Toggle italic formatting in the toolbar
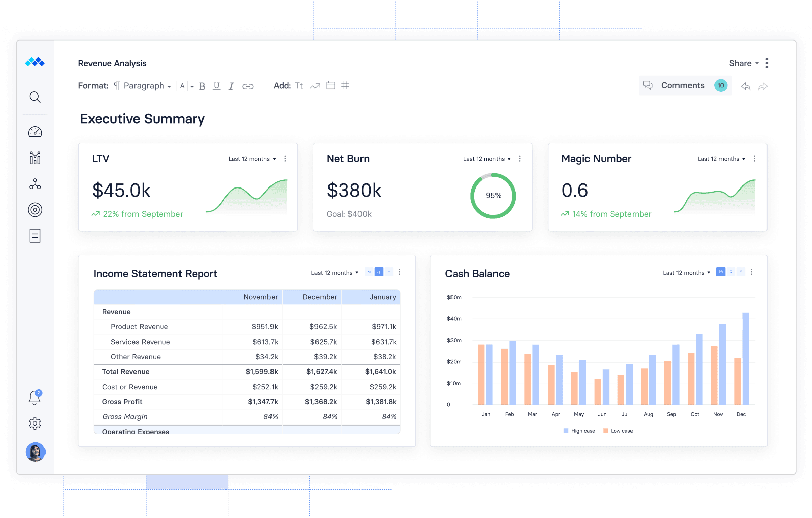Screen dimensions: 812x518 pos(231,86)
